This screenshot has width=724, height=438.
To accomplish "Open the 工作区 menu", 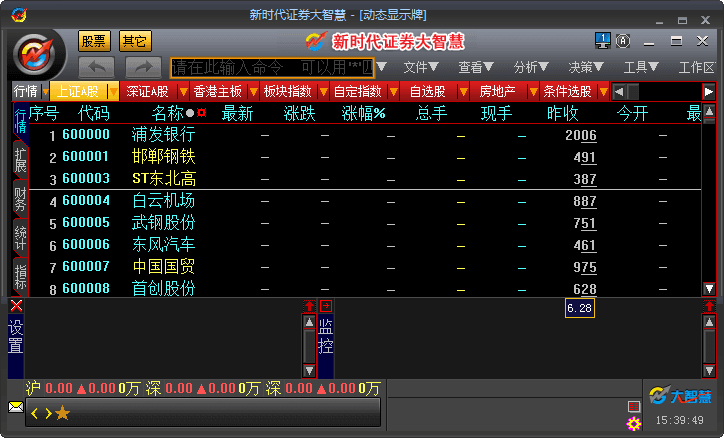I will click(x=696, y=67).
